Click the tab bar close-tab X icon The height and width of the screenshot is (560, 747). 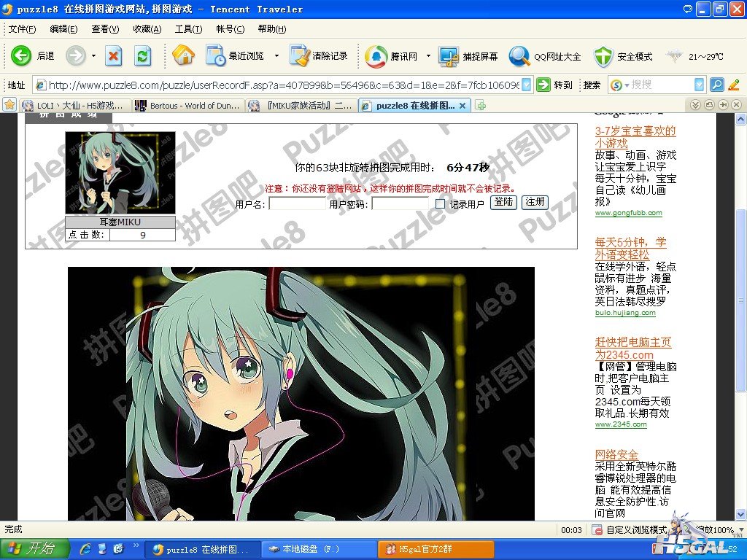pyautogui.click(x=737, y=105)
